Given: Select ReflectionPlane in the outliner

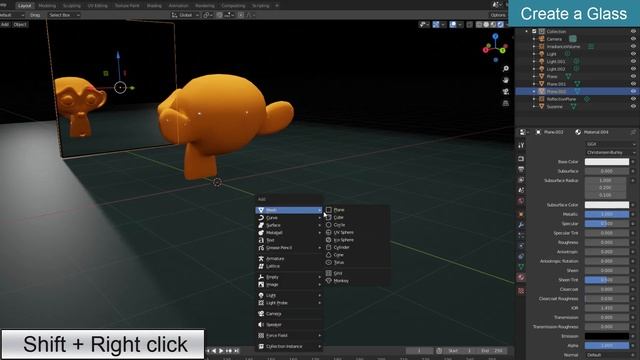Looking at the screenshot, I should tap(561, 99).
